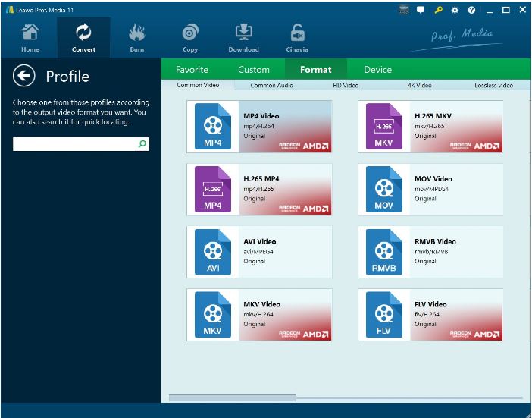Choose the purple H.265 MP4 icon

coord(213,189)
